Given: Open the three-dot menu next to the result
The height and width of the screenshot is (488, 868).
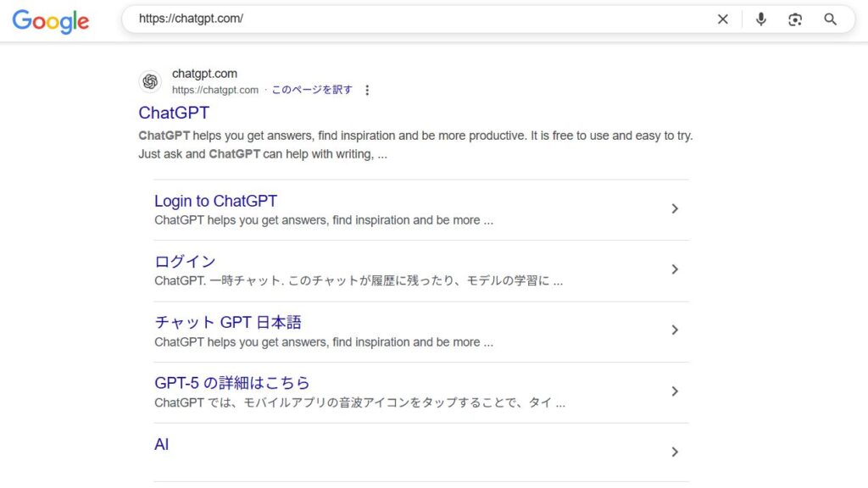Looking at the screenshot, I should (x=367, y=90).
